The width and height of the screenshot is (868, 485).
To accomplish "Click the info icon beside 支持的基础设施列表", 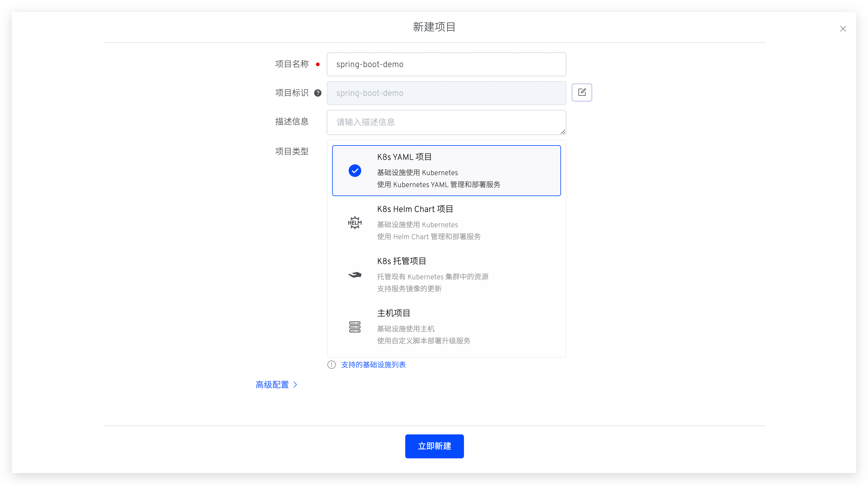I will tap(332, 365).
